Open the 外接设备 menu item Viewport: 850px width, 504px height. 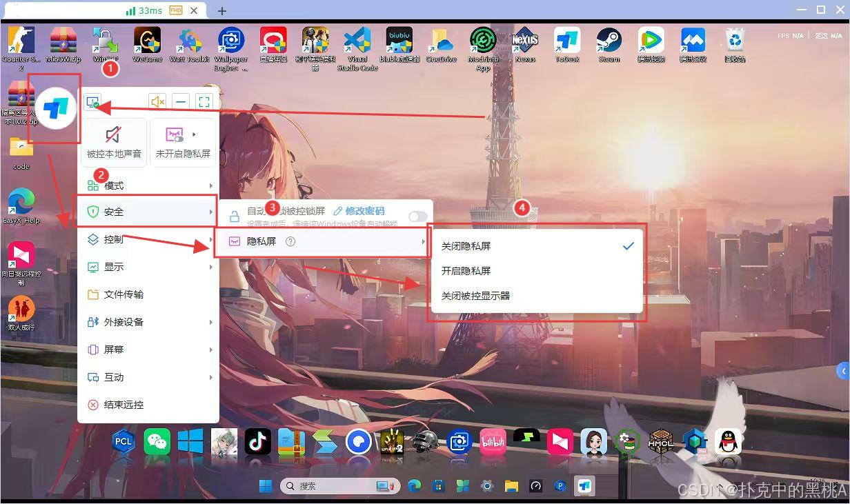pyautogui.click(x=148, y=322)
